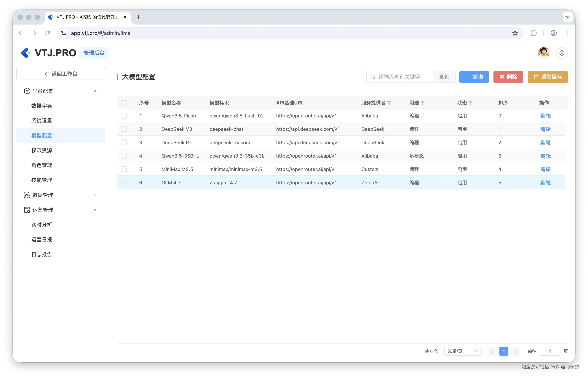This screenshot has height=378, width=588.
Task: Click 编辑 link for MiniMax M2.5
Action: tap(545, 169)
